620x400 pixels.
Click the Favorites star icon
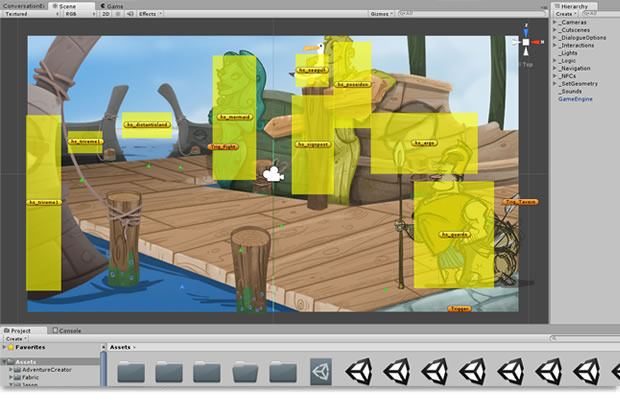pos(11,347)
